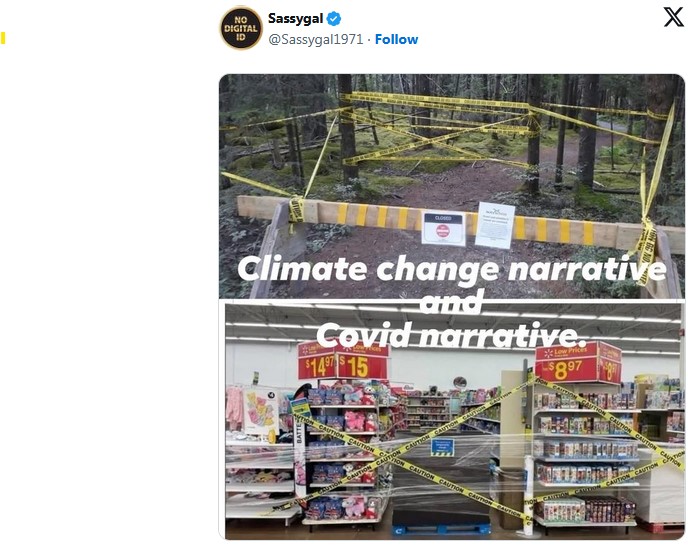Click the word "and" in overlay text
Screen dimensions: 688x547
[x=452, y=302]
